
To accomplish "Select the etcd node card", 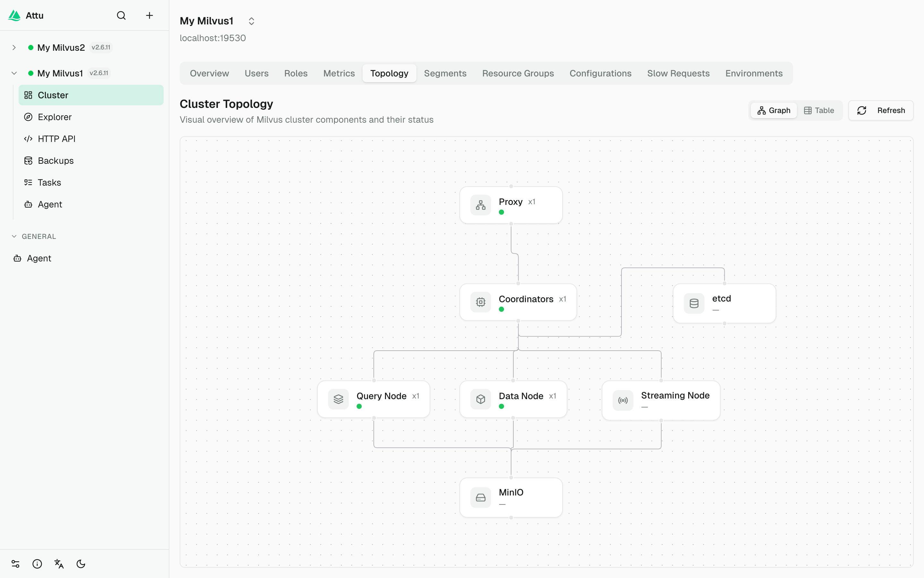I will pos(724,303).
